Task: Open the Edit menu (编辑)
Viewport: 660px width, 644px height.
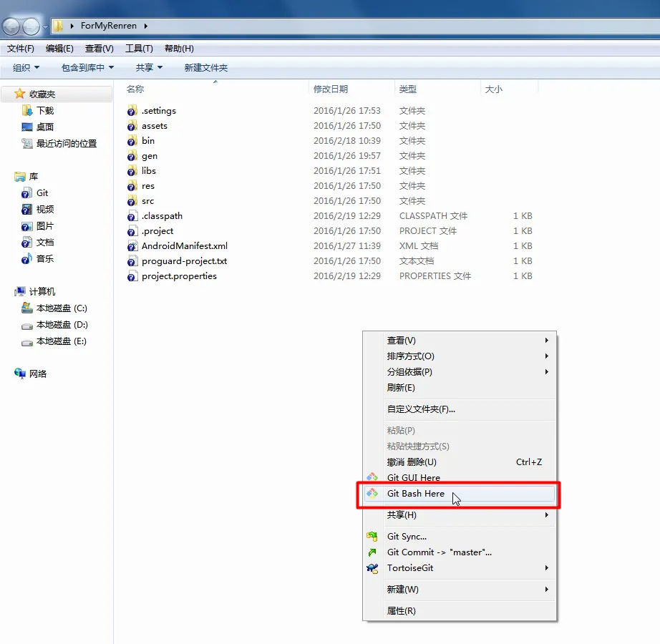Action: click(x=59, y=49)
